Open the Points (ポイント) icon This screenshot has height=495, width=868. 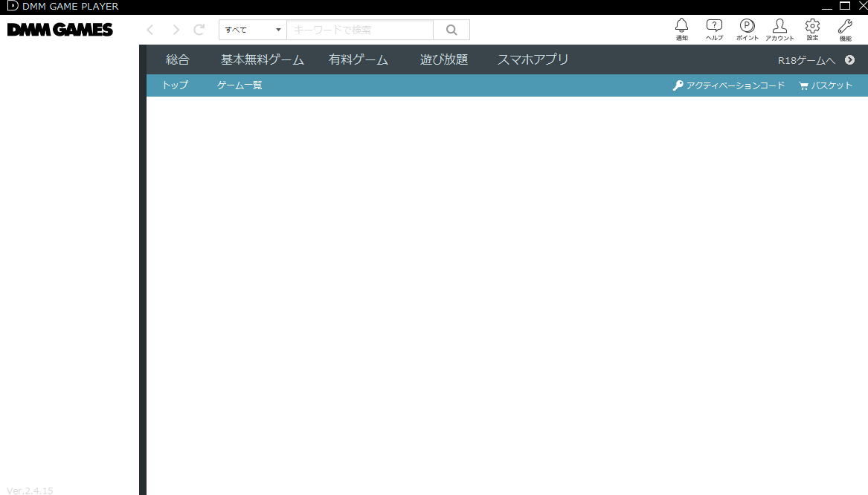point(748,29)
